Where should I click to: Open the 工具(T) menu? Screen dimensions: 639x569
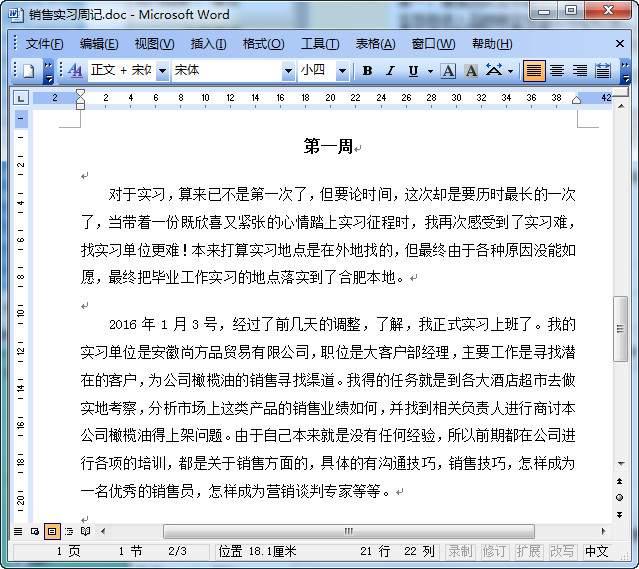pyautogui.click(x=320, y=44)
